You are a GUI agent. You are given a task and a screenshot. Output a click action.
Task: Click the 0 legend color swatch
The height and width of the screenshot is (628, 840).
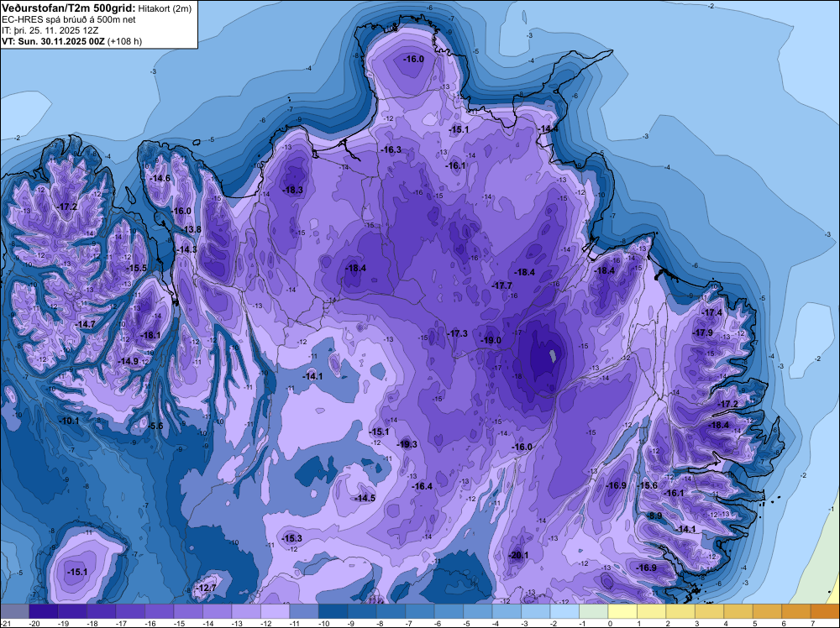[622, 611]
